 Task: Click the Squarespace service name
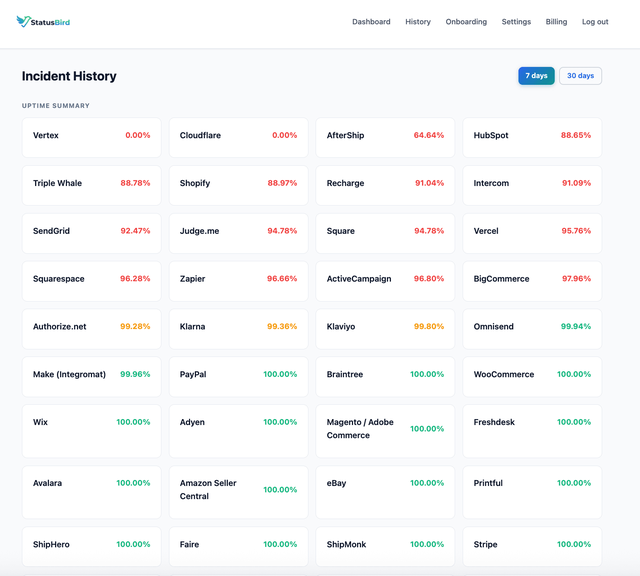tap(59, 278)
